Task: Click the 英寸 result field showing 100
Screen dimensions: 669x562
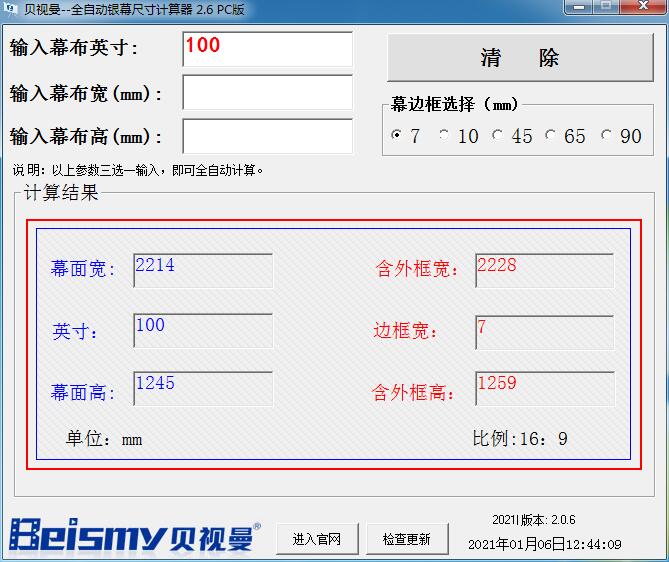Action: click(x=203, y=331)
